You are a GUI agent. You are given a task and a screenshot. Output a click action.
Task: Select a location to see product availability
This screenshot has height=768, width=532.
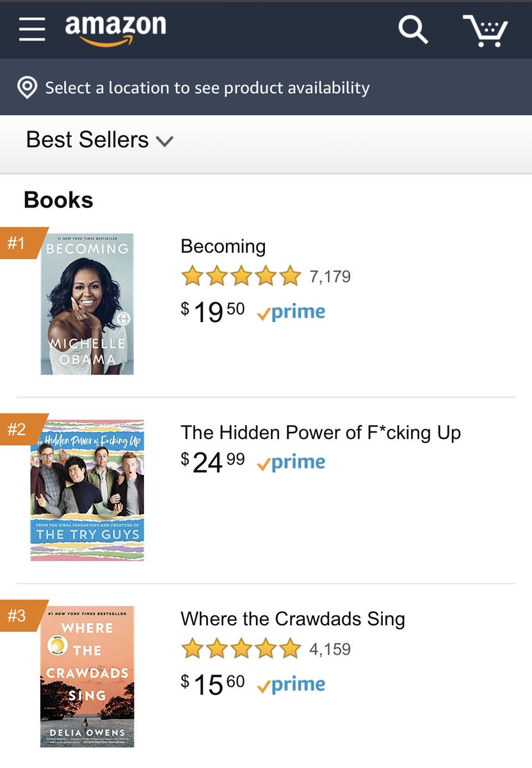point(207,88)
